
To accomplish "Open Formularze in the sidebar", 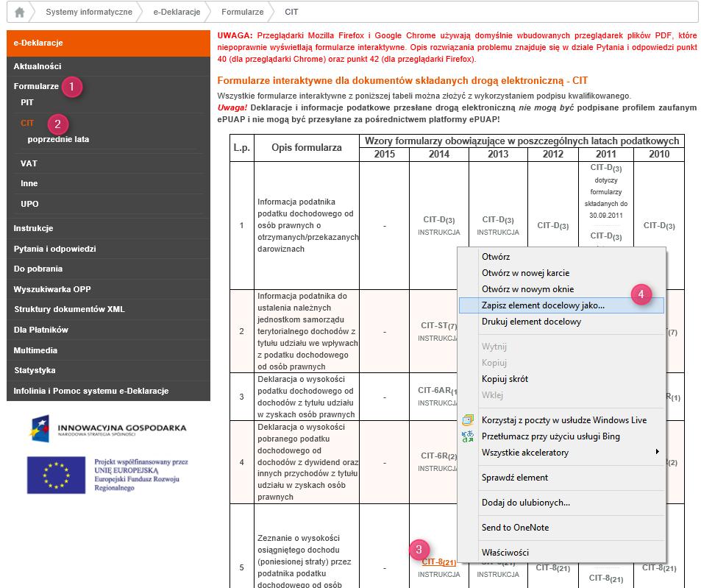I will pos(36,86).
